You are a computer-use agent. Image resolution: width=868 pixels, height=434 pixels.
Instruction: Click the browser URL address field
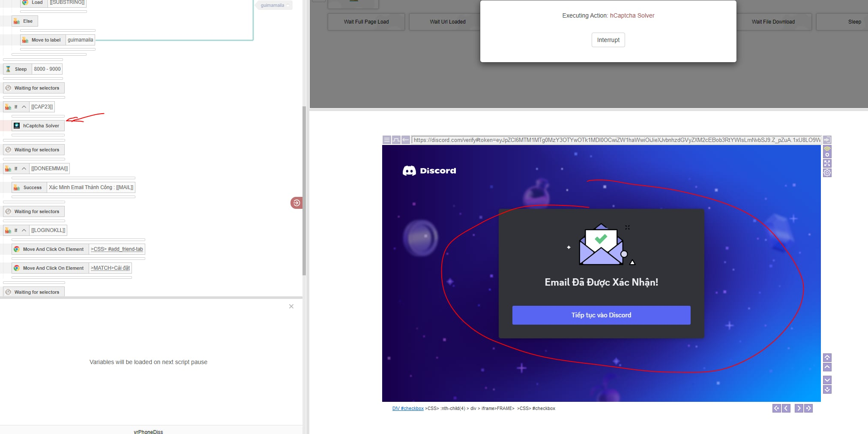click(616, 140)
